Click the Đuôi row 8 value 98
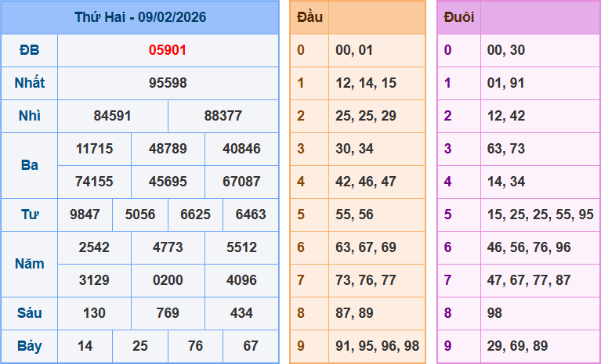Screen dimensions: 601x364 [494, 313]
